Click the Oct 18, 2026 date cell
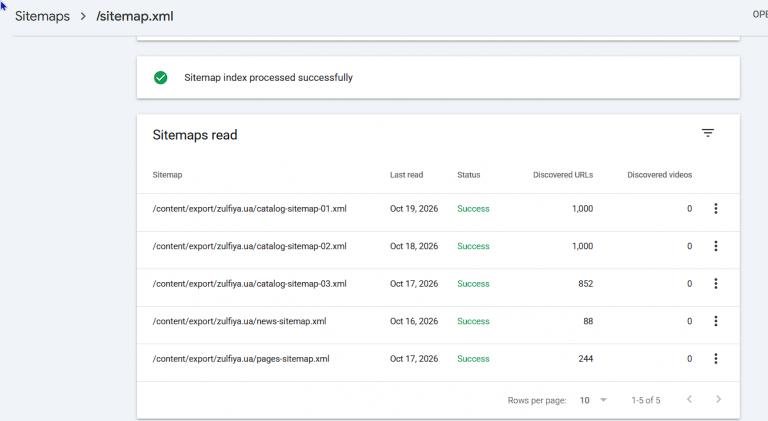768x421 pixels. 414,246
